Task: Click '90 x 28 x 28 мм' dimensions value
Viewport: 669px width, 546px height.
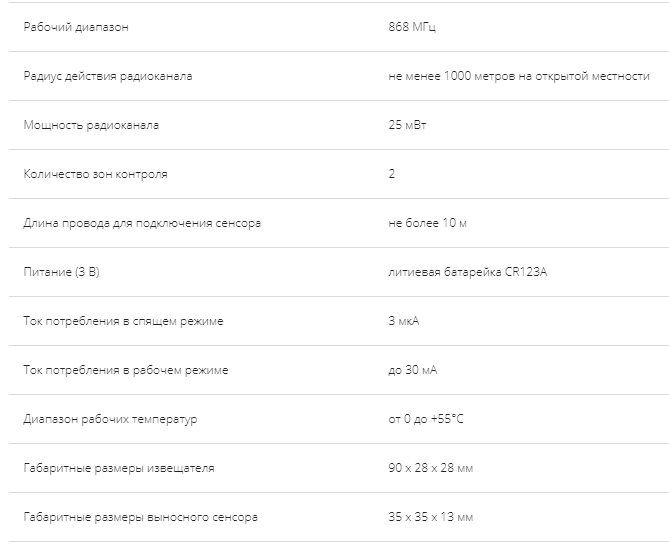Action: point(430,468)
